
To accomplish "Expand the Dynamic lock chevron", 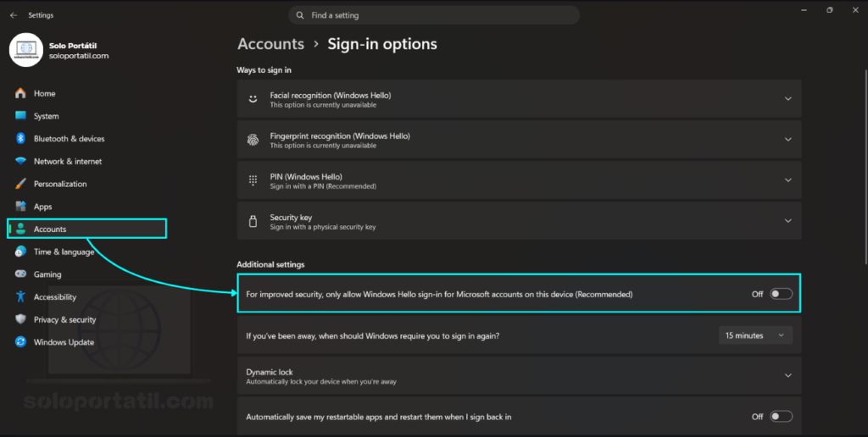I will click(x=787, y=375).
